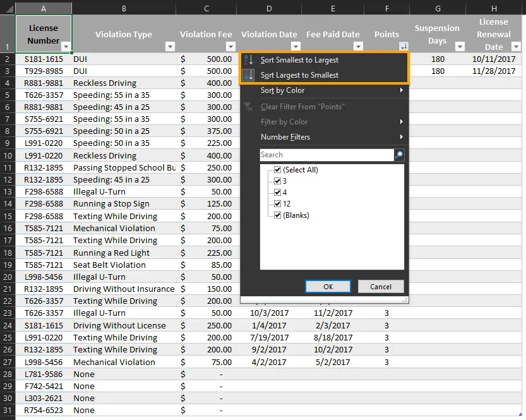Toggle the checkbox for value 12
526x420 pixels.
(x=277, y=203)
